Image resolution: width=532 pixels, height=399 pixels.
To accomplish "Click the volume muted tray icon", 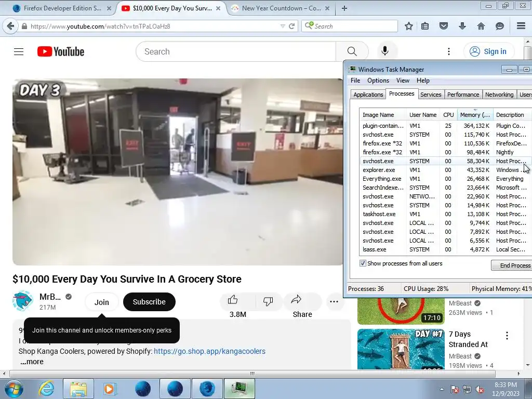I will click(480, 390).
